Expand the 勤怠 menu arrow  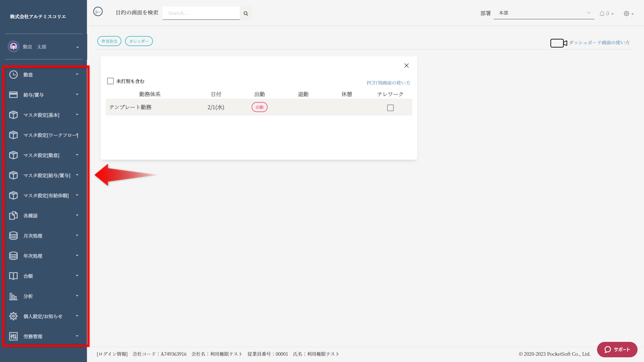(77, 74)
